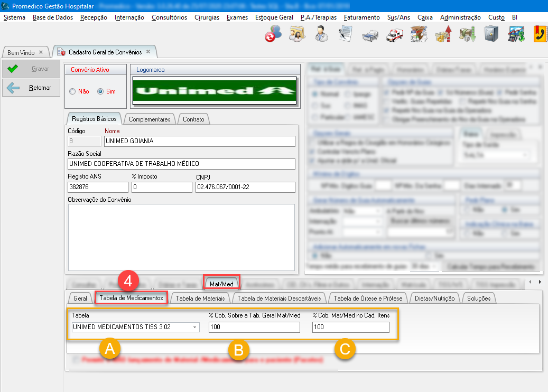The width and height of the screenshot is (548, 392).
Task: Select 'Sim' for Convênio Ativo
Action: coord(100,91)
